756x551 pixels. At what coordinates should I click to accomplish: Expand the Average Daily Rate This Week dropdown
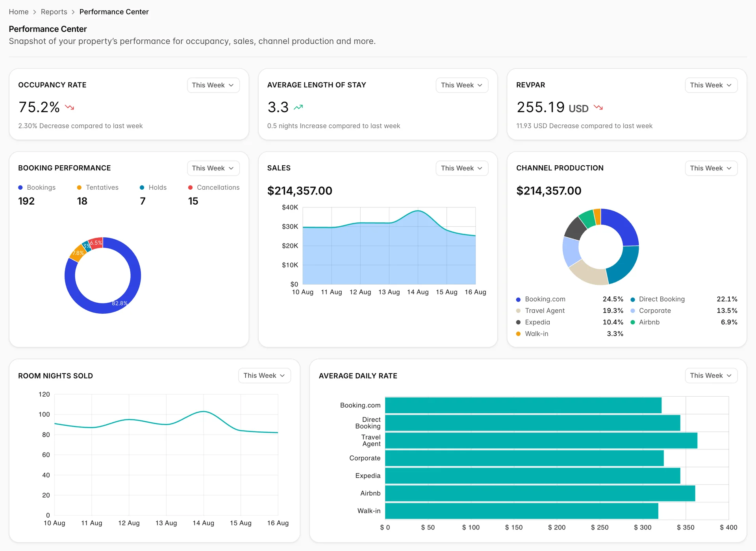(x=711, y=376)
